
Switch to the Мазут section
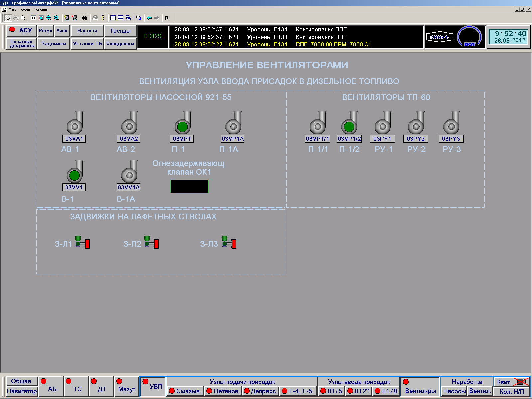click(126, 387)
